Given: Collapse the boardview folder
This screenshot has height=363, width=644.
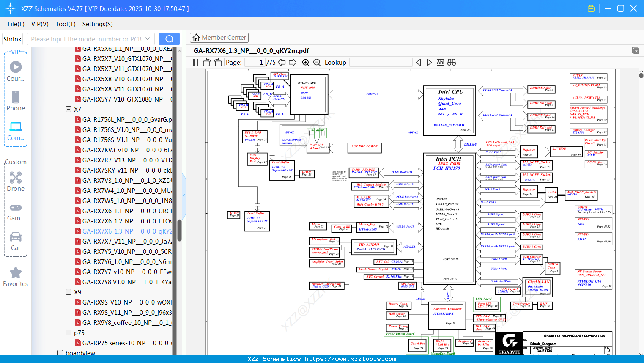Looking at the screenshot, I should coord(60,353).
